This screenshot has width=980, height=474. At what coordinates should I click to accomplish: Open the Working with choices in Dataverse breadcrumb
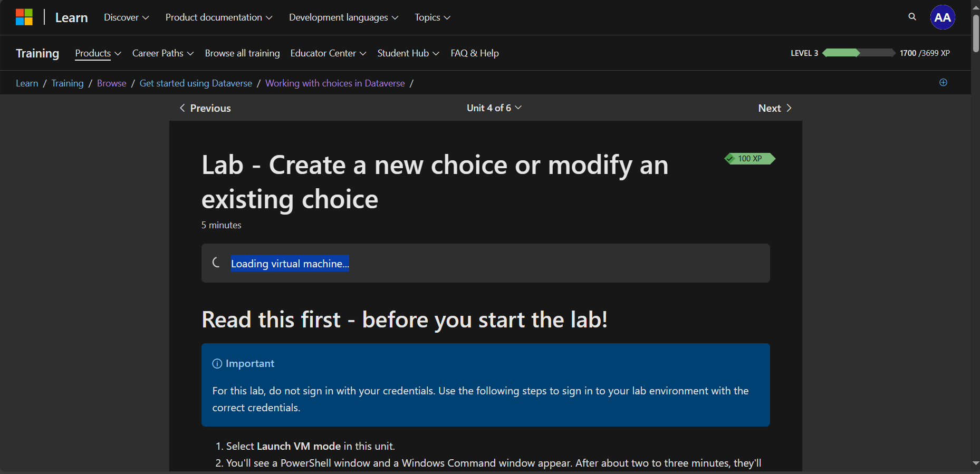pyautogui.click(x=335, y=83)
